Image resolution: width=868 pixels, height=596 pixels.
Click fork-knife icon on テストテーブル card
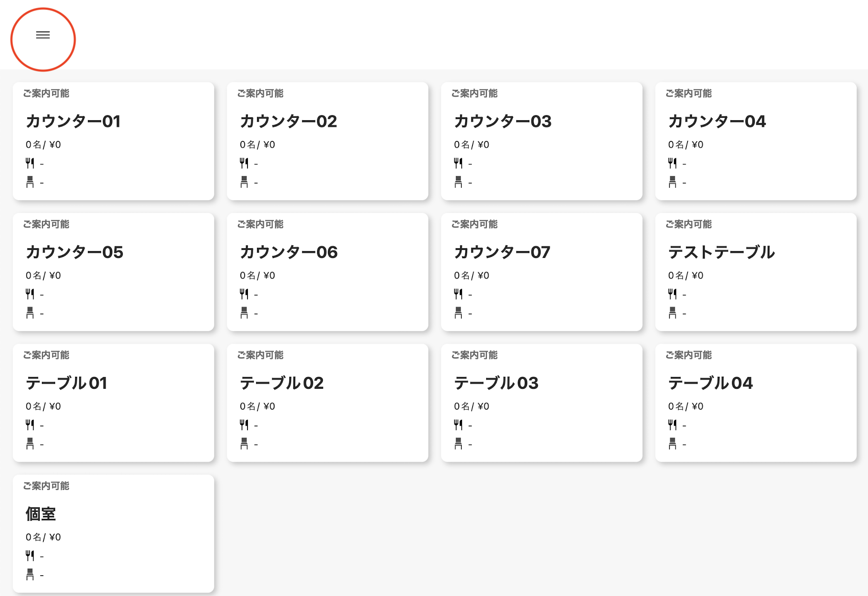click(x=672, y=294)
